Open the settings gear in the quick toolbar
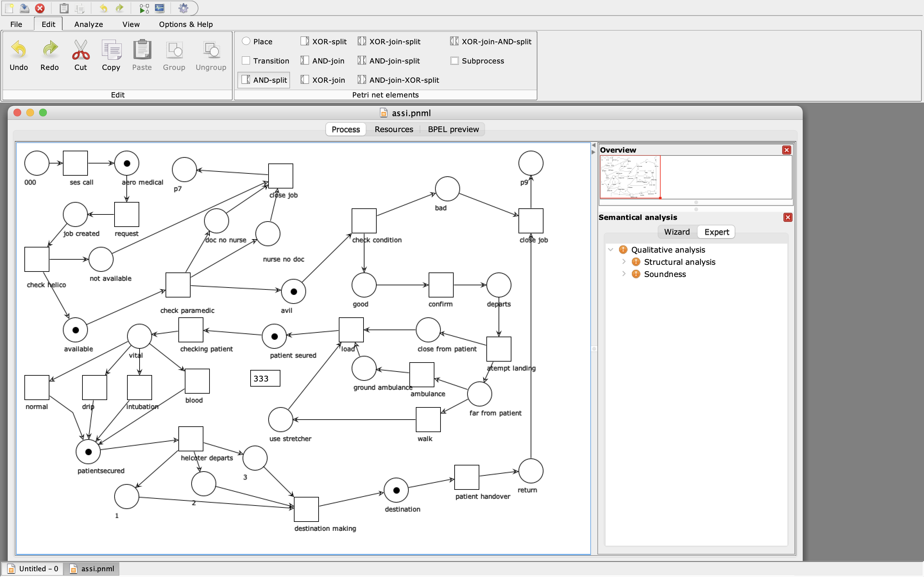This screenshot has height=577, width=924. 183,8
